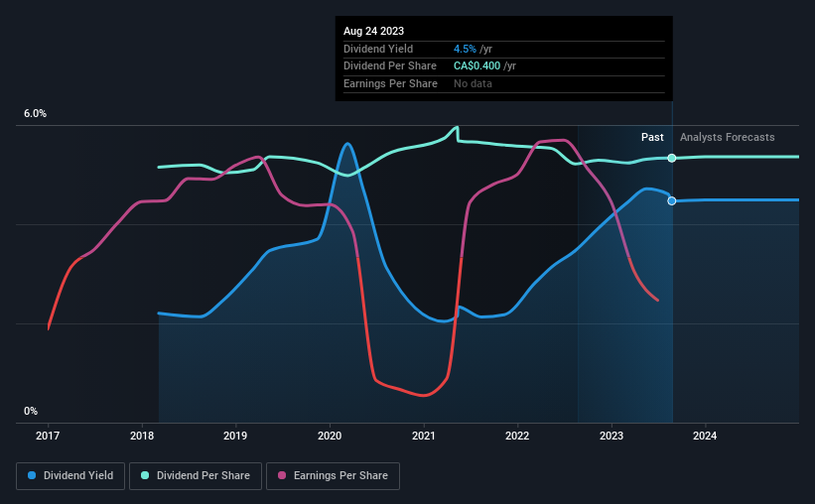The height and width of the screenshot is (504, 815).
Task: Click the 2017 x-axis label
Action: 48,436
